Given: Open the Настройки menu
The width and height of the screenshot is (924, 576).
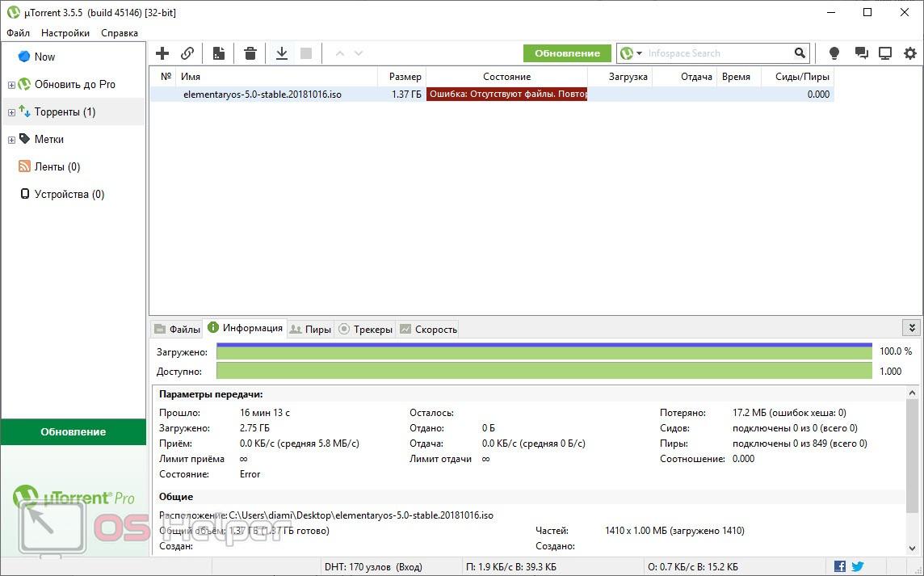Looking at the screenshot, I should pyautogui.click(x=65, y=33).
